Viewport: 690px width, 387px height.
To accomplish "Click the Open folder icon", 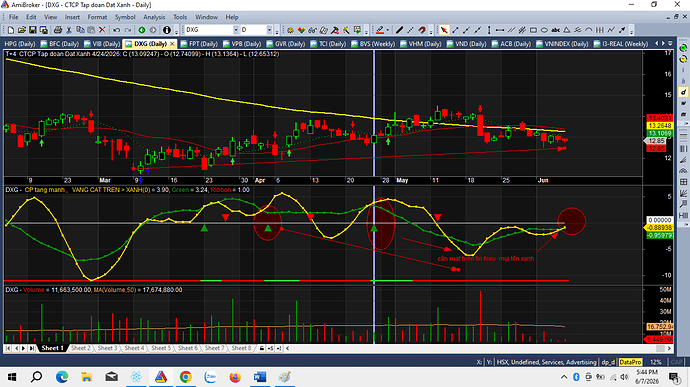I will [x=22, y=30].
